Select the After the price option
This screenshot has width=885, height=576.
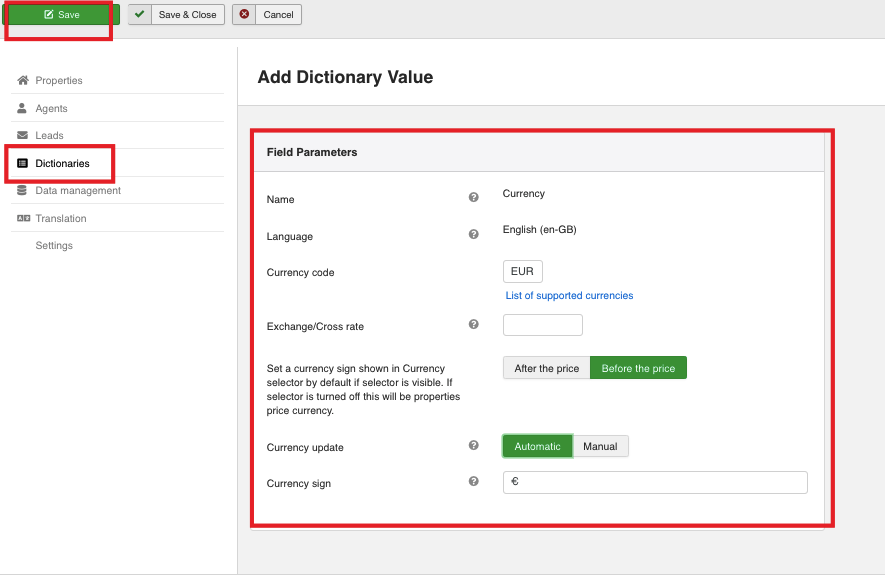point(546,368)
